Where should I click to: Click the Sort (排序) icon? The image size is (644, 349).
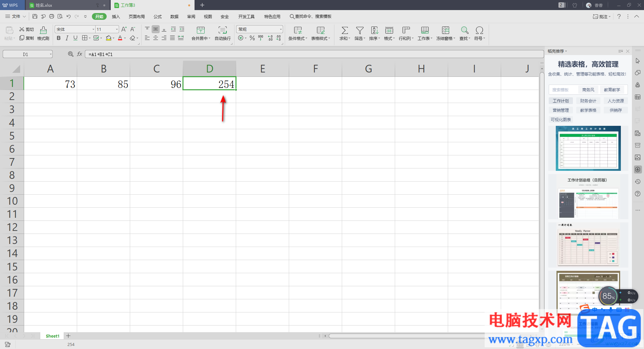tap(374, 30)
